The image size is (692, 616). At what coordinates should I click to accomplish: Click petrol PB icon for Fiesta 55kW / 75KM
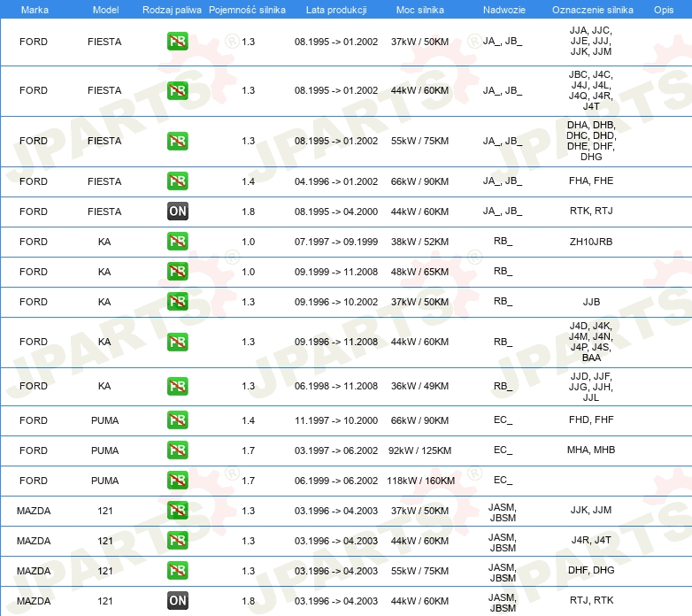178,141
